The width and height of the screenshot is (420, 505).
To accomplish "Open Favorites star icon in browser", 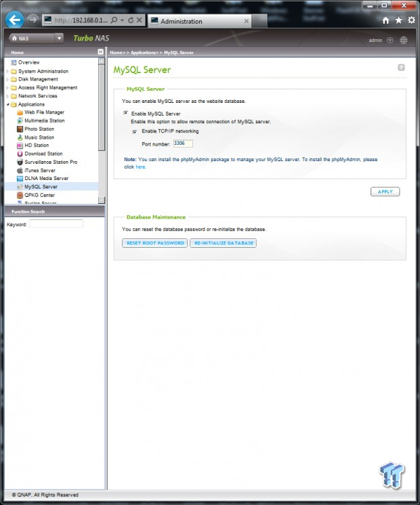I will 398,20.
